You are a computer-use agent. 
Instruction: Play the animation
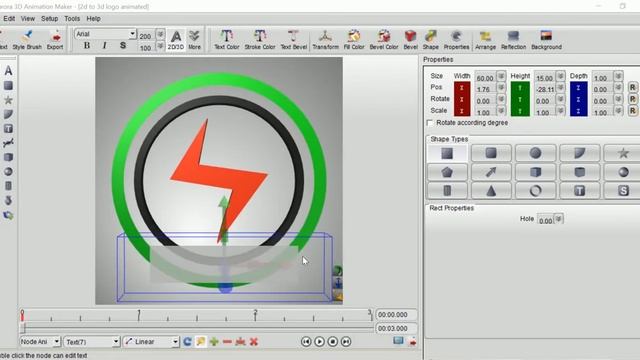pos(319,342)
